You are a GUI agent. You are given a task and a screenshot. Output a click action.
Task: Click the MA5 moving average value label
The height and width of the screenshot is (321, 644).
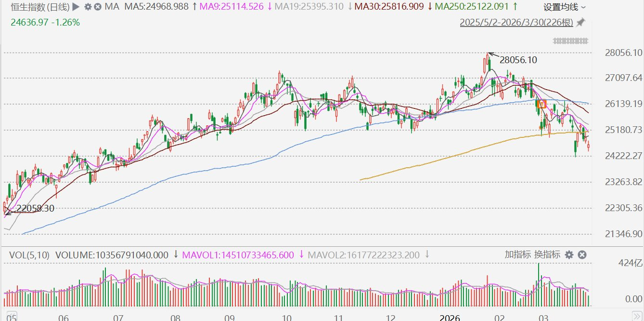pyautogui.click(x=156, y=7)
